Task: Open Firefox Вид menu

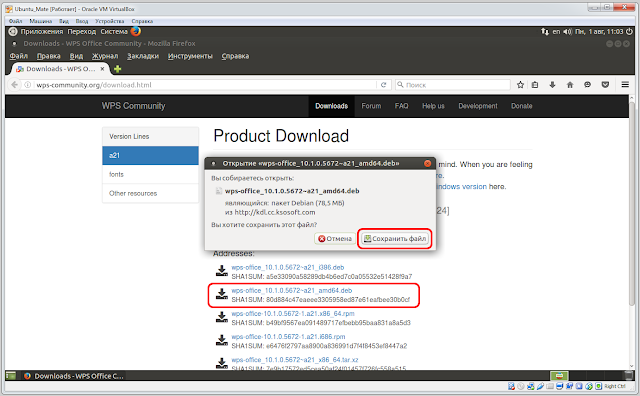Action: pyautogui.click(x=76, y=56)
